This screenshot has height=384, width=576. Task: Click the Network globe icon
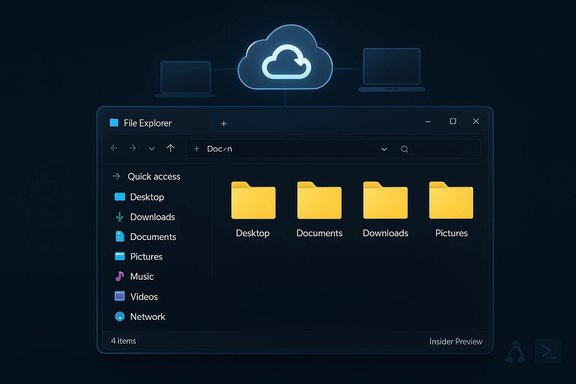pyautogui.click(x=120, y=316)
